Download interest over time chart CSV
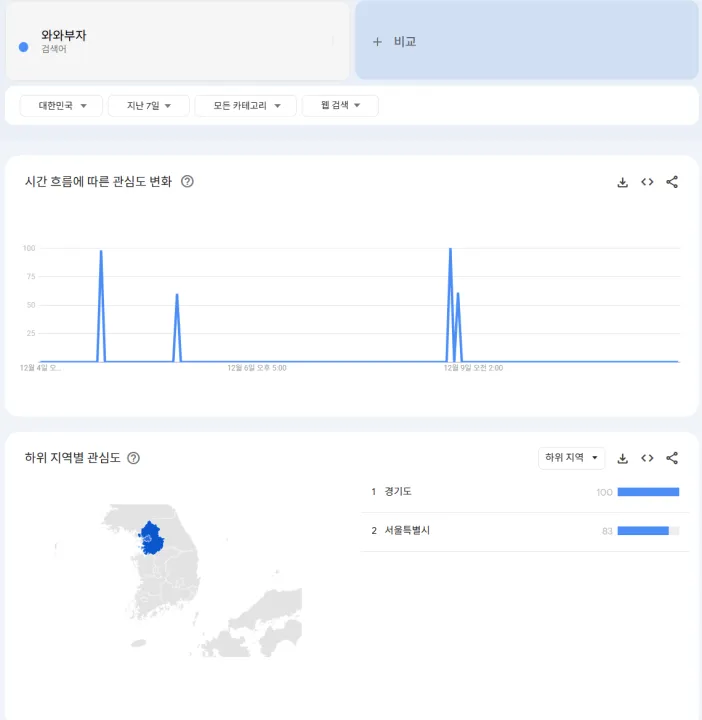Viewport: 702px width, 720px height. click(x=622, y=182)
